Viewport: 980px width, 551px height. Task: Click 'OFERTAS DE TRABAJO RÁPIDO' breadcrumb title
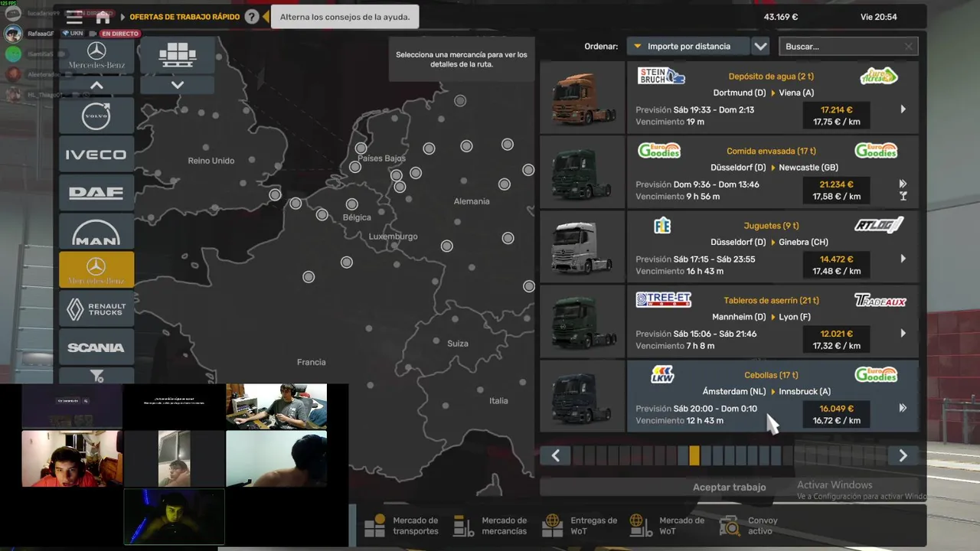click(185, 17)
